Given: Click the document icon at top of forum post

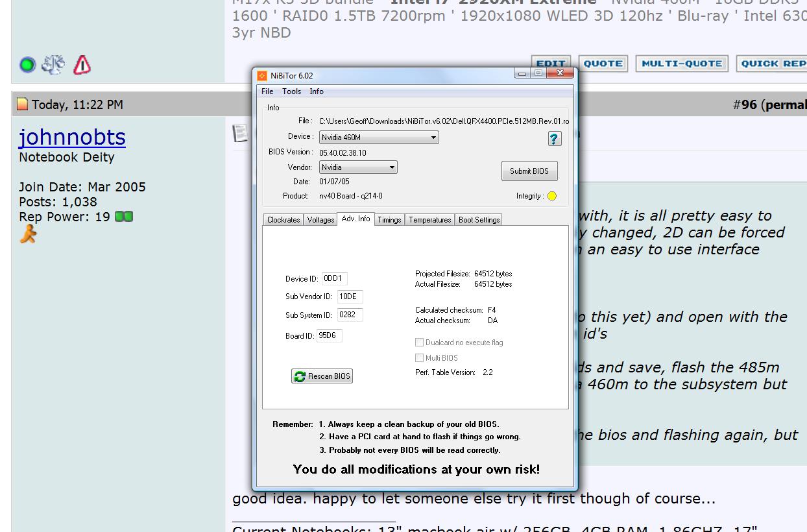Looking at the screenshot, I should coord(240,132).
